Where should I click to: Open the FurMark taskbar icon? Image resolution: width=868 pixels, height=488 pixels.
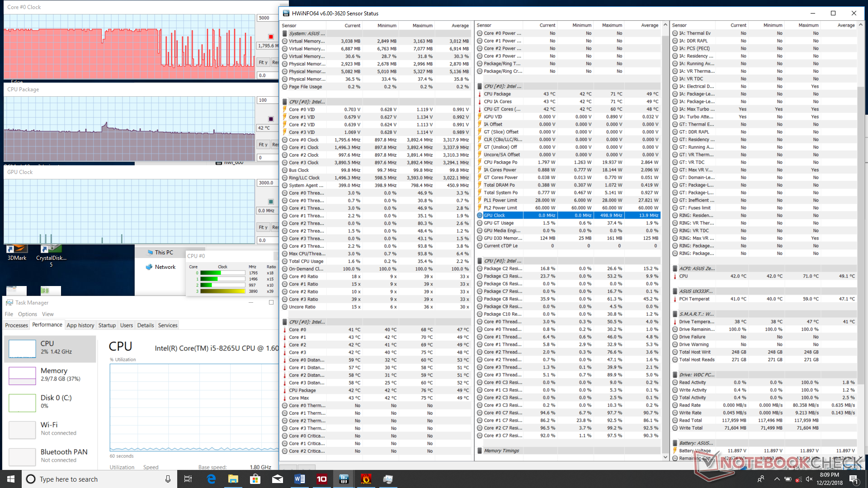point(366,479)
